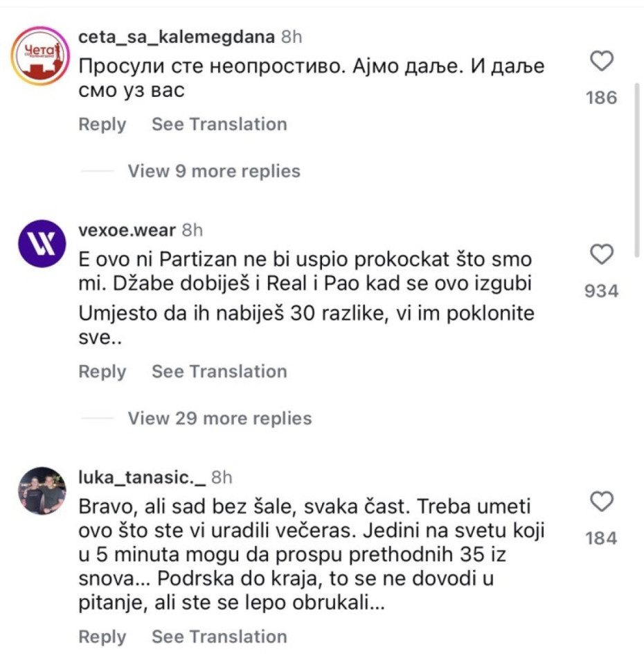Like the ceta_sa_kalemegdana comment

pyautogui.click(x=602, y=62)
